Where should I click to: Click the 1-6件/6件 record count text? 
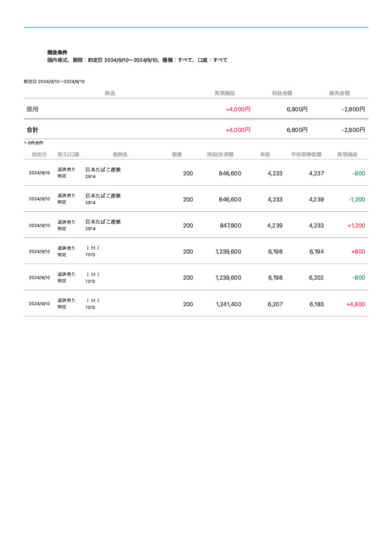point(33,143)
